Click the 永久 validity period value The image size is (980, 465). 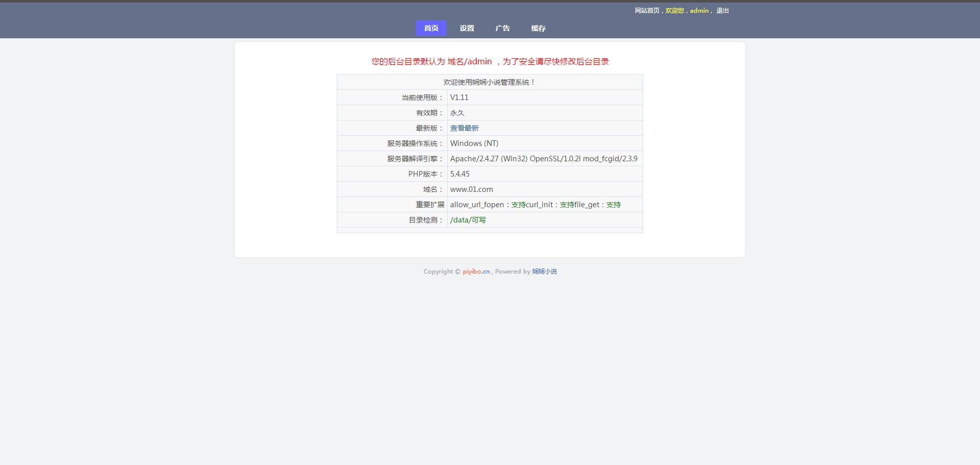click(x=457, y=113)
